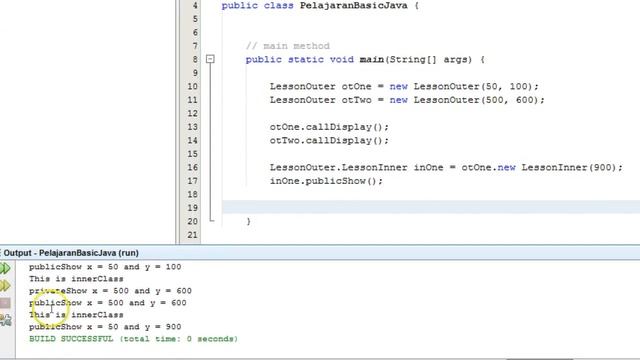The image size is (640, 360).
Task: Click line number 17 in the gutter
Action: (x=193, y=181)
